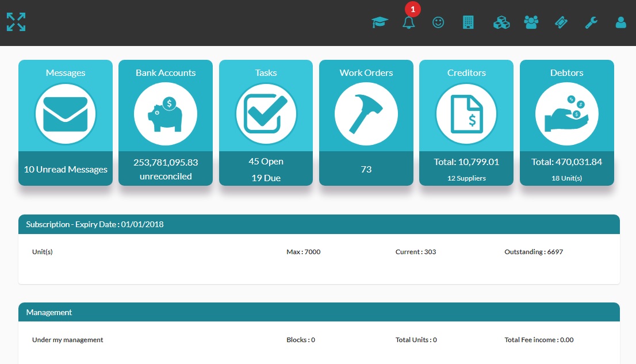Click the graduation cap training icon
The width and height of the screenshot is (636, 364).
[380, 22]
